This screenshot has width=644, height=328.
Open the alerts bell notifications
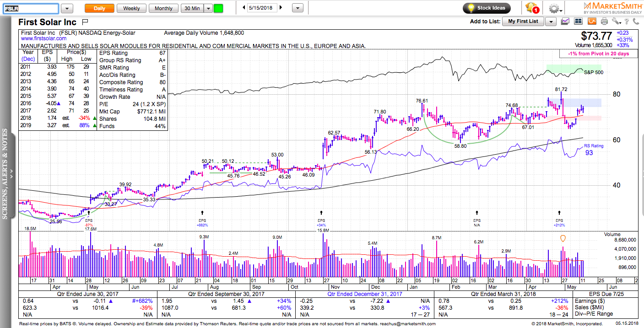532,8
